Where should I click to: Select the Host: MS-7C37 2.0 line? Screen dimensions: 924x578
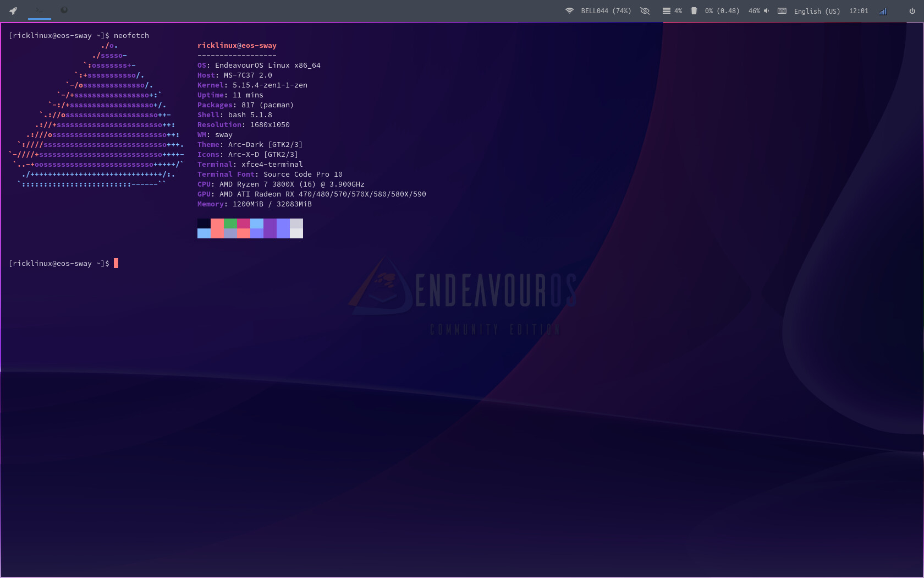[235, 75]
